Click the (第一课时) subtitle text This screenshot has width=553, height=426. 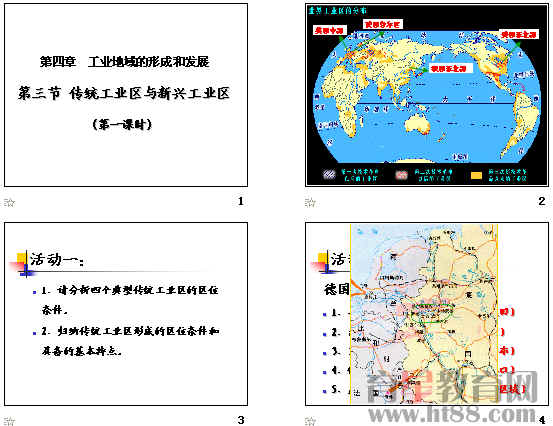[122, 124]
